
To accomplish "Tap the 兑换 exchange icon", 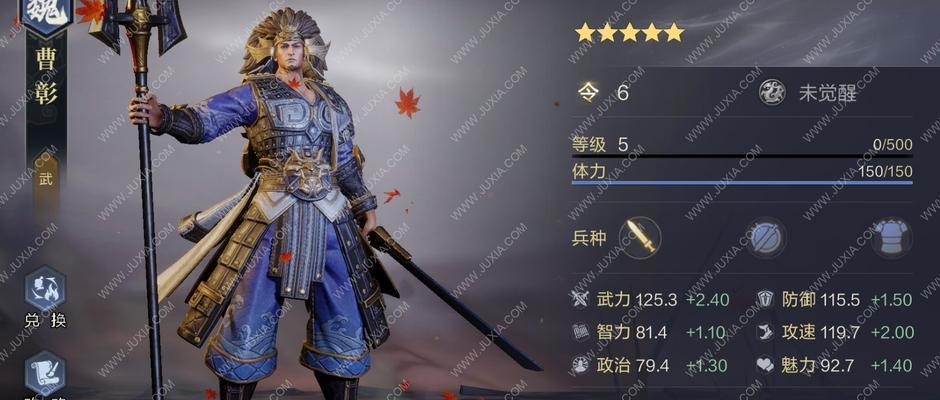I will [x=46, y=290].
